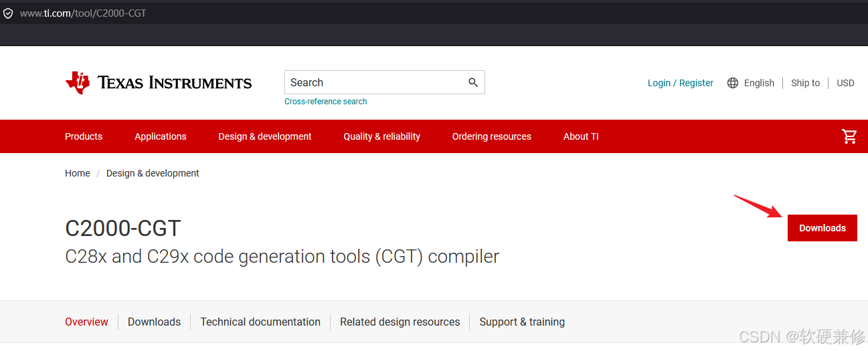Click the search magnifier icon
The height and width of the screenshot is (351, 868).
click(x=473, y=82)
